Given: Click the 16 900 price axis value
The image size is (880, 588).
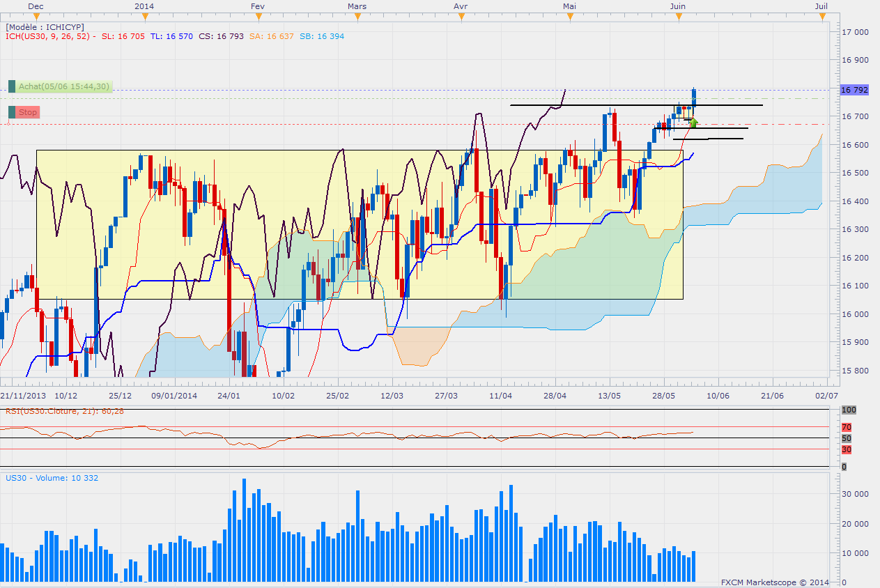Looking at the screenshot, I should tap(855, 61).
